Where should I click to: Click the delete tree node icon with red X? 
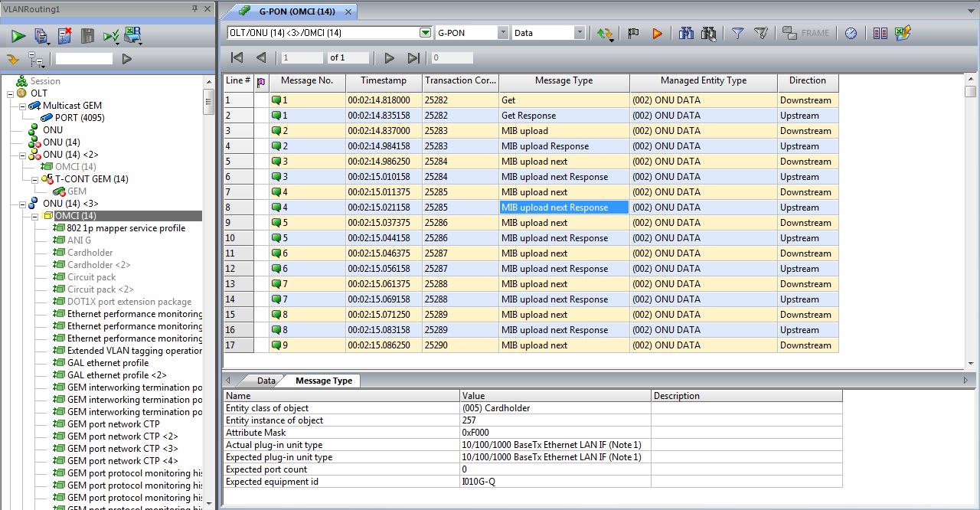(64, 35)
